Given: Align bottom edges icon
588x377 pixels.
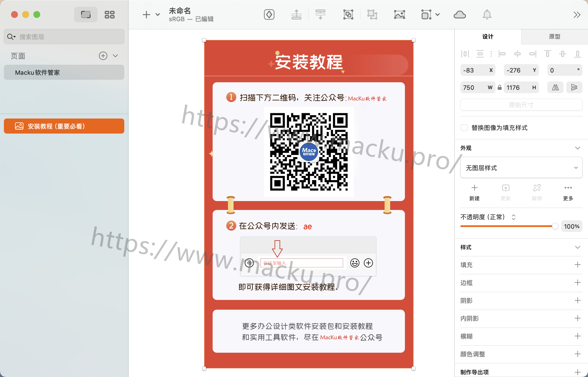Looking at the screenshot, I should (x=578, y=54).
